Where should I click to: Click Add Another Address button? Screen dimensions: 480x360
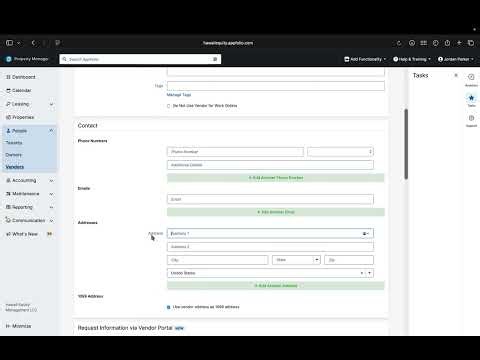pyautogui.click(x=276, y=286)
